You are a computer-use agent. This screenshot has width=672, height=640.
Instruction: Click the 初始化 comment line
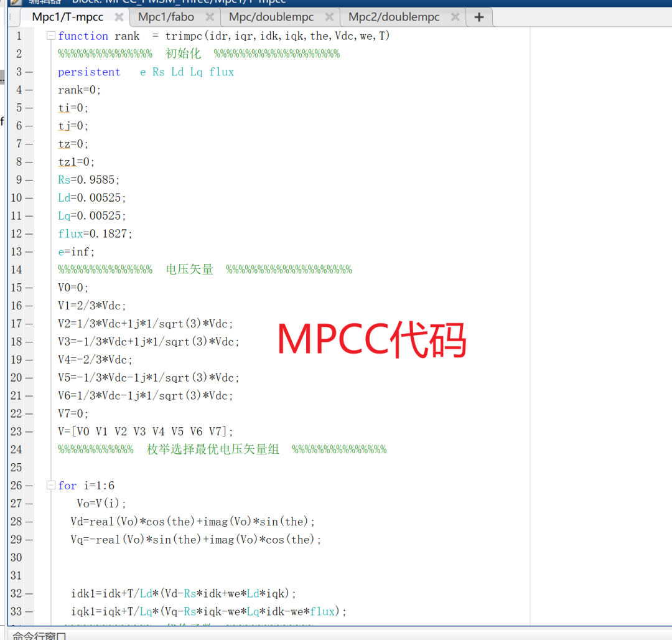[199, 54]
